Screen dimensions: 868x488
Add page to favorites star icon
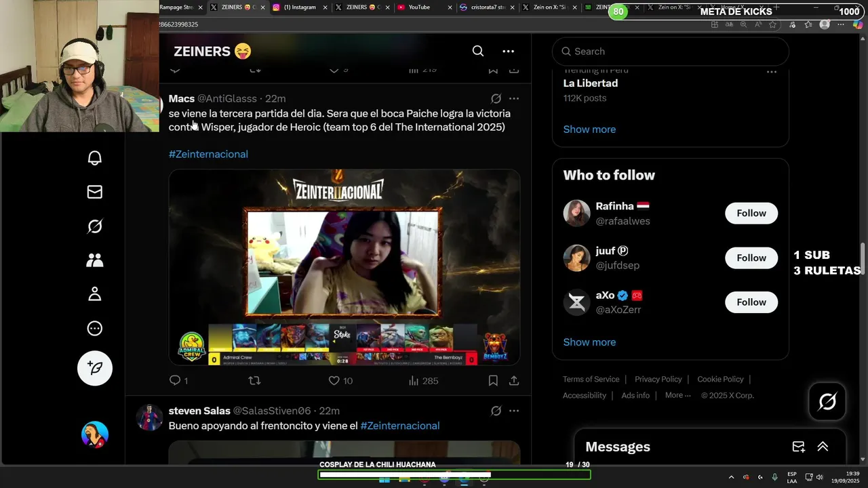(772, 24)
